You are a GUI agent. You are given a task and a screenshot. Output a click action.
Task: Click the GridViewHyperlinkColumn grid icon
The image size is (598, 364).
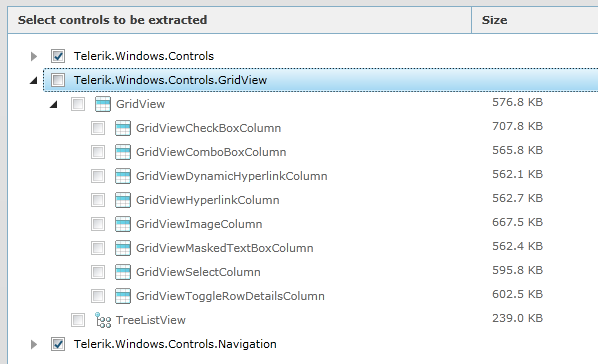coord(123,200)
